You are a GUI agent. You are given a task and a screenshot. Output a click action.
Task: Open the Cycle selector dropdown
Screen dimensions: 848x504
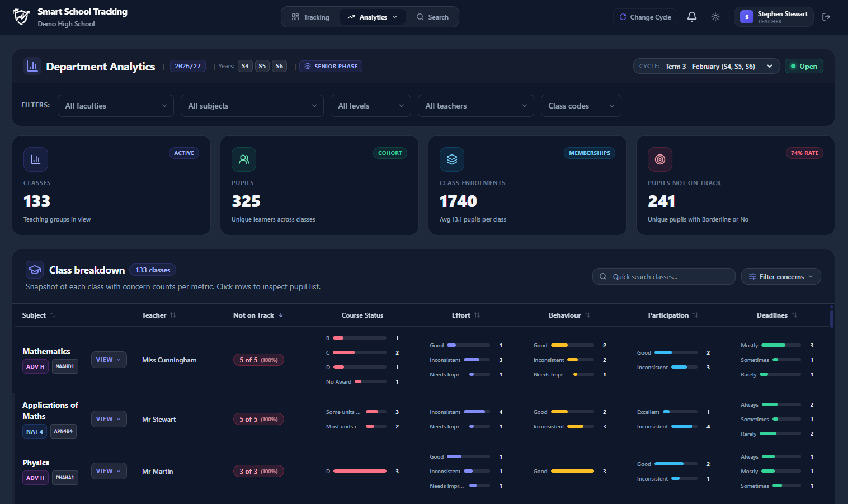coord(706,66)
